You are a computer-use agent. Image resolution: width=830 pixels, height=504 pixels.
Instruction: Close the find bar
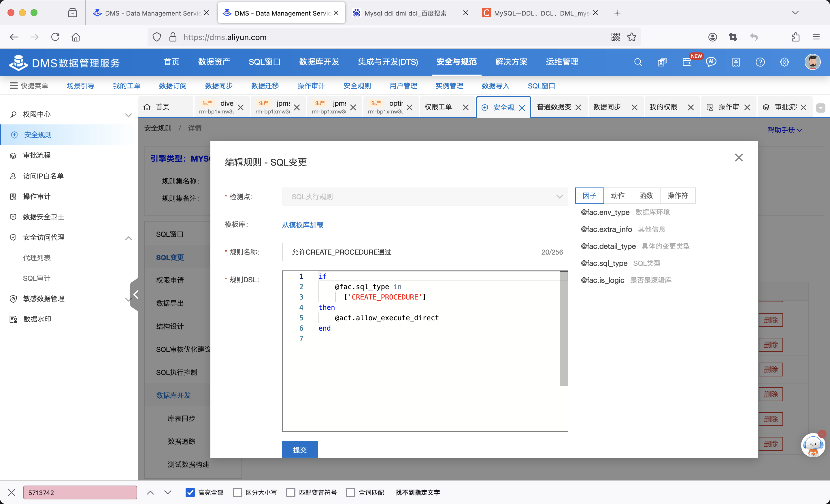[12, 492]
